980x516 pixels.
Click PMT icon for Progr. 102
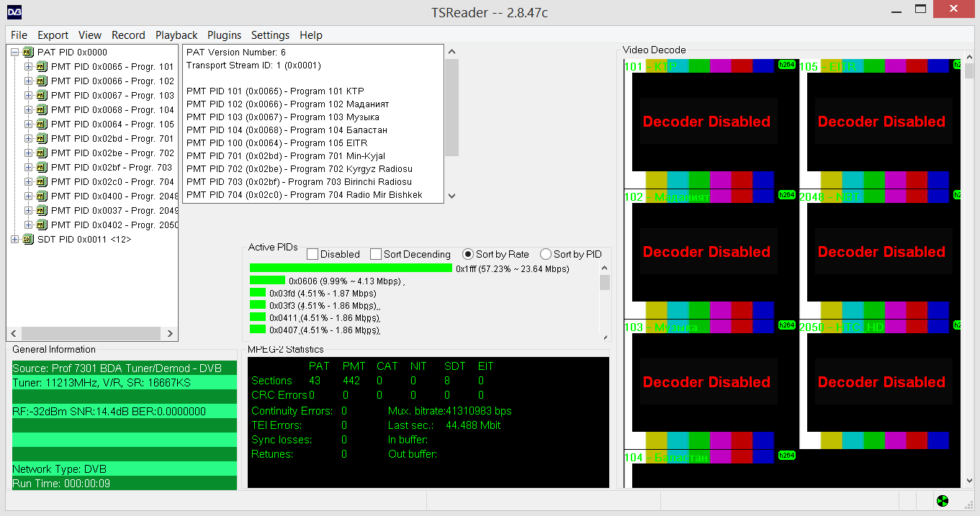click(42, 81)
